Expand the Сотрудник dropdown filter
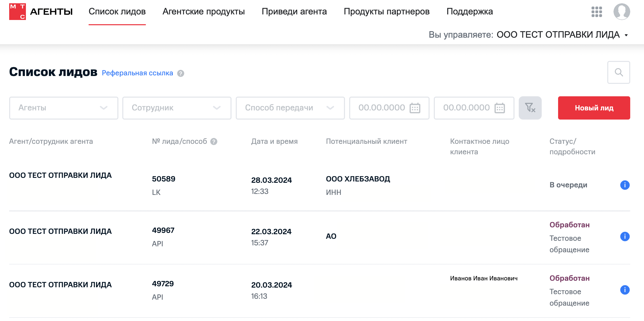 pyautogui.click(x=177, y=108)
